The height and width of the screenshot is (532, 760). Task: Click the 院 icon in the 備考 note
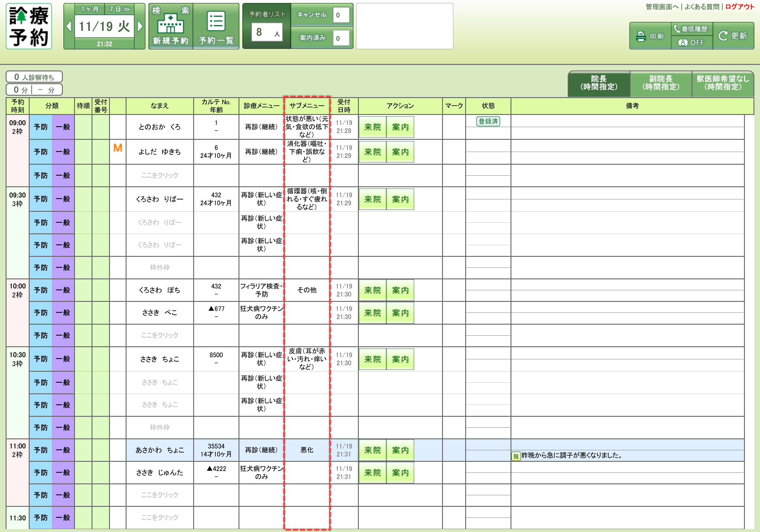516,456
